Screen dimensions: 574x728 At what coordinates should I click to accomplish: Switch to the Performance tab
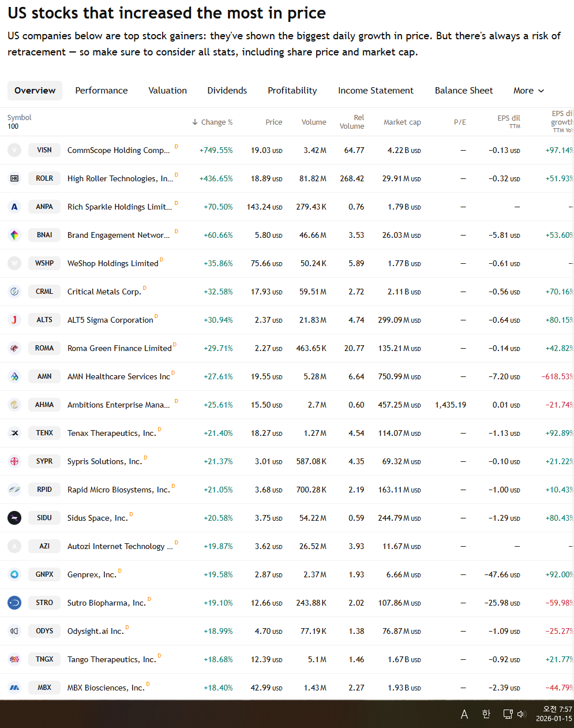click(102, 91)
